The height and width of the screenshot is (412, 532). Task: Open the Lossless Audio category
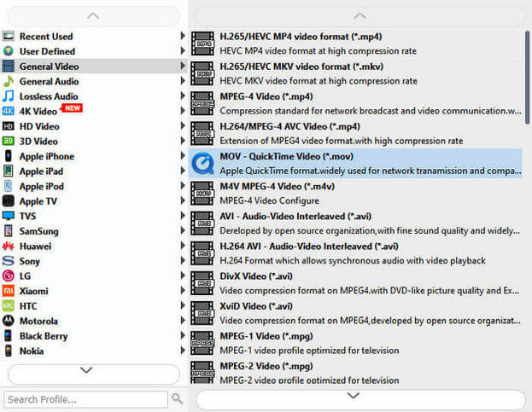coord(94,96)
